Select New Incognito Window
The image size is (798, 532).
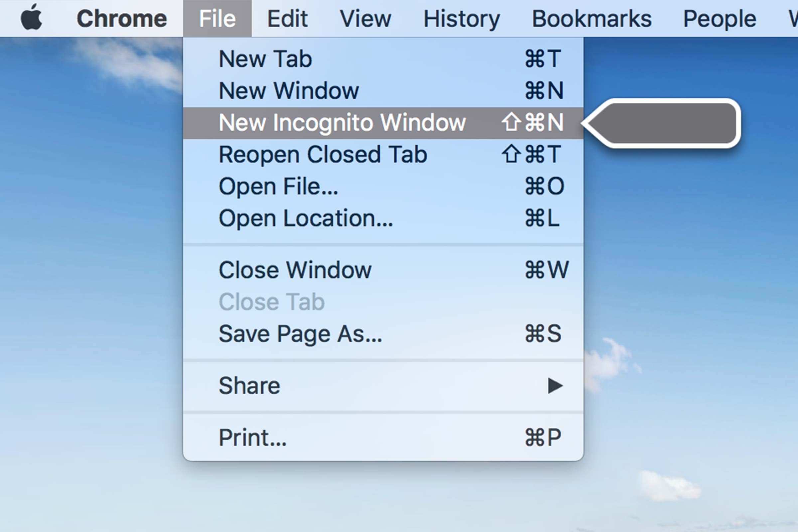tap(383, 123)
